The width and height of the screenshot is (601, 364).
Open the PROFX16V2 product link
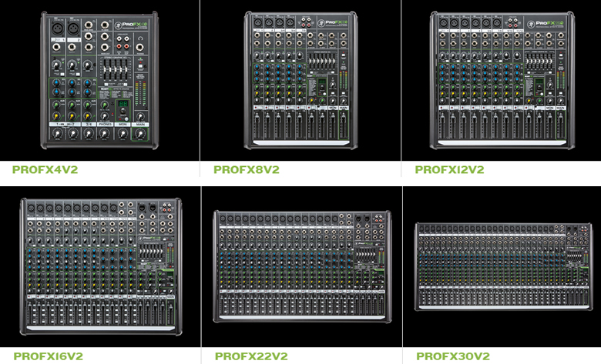(49, 356)
